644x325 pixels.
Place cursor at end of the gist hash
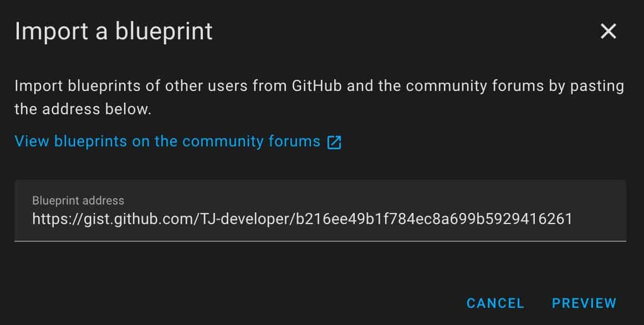[573, 219]
